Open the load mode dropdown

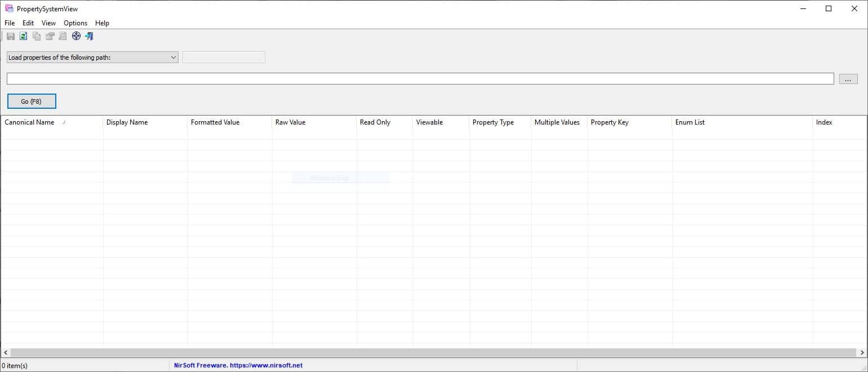click(x=173, y=57)
